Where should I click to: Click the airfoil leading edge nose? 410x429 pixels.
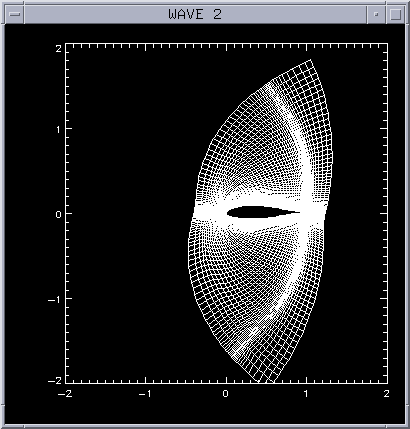click(x=228, y=212)
